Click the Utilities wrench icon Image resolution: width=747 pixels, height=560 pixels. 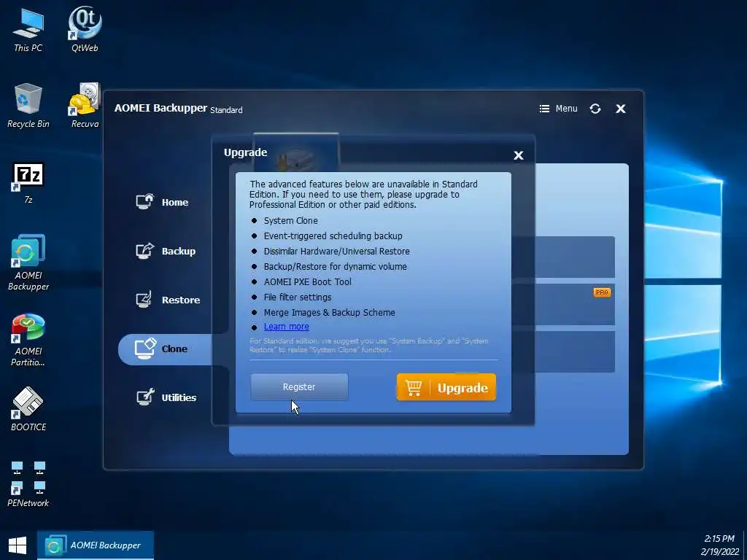145,397
